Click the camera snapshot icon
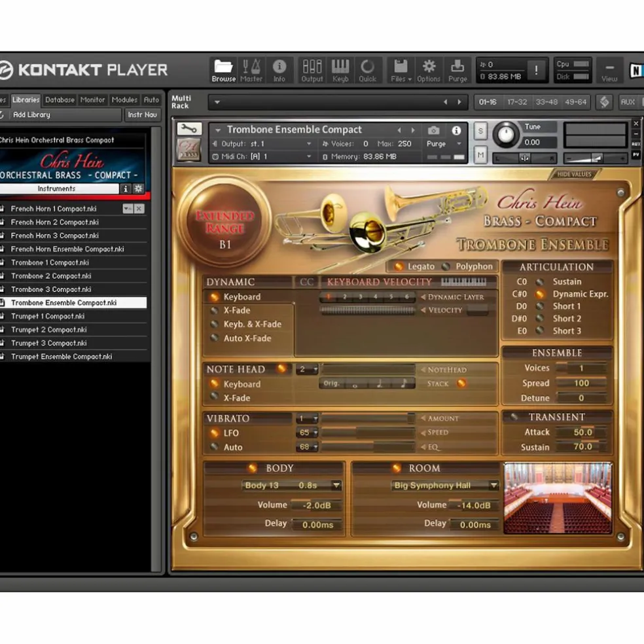The width and height of the screenshot is (644, 644). [433, 131]
